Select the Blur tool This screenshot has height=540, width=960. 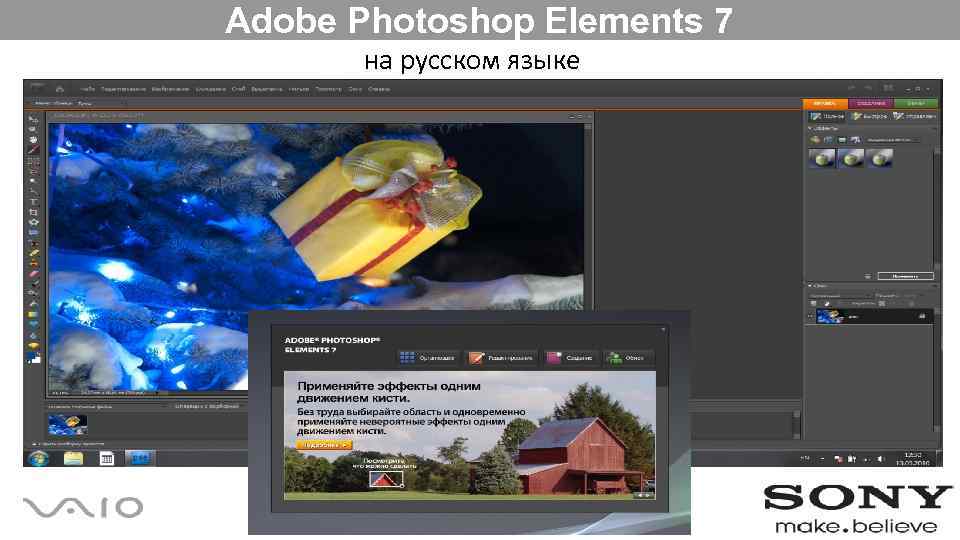(33, 336)
